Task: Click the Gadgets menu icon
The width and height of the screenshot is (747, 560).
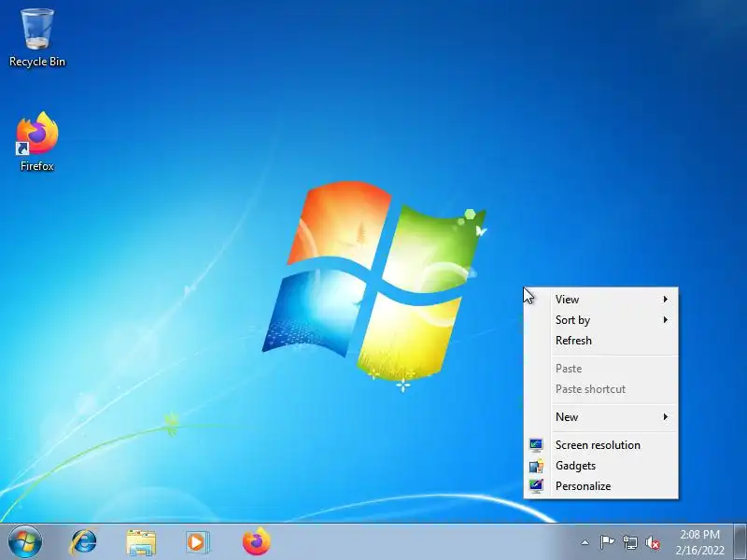Action: click(x=536, y=465)
